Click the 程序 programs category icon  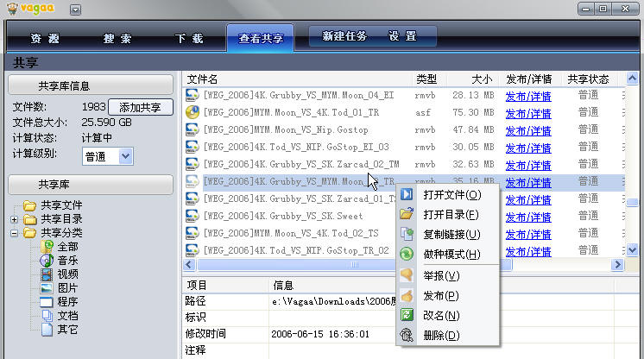47,302
